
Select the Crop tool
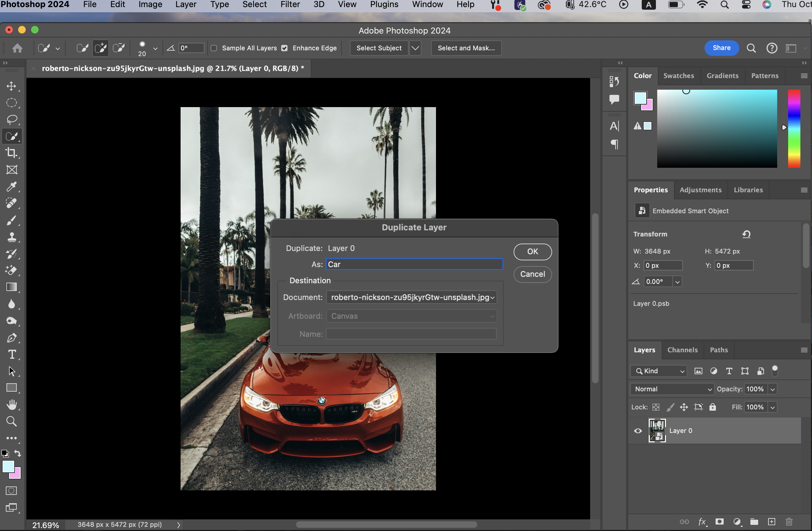(11, 153)
